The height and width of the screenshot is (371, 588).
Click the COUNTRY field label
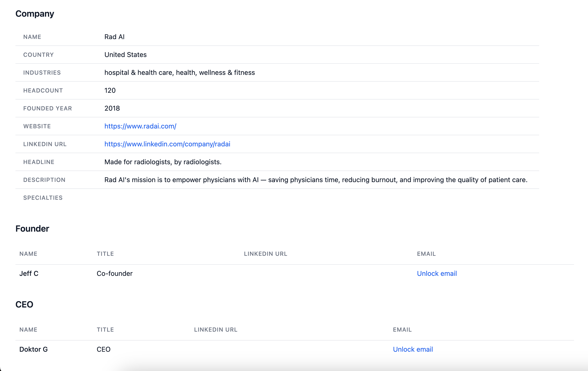tap(38, 55)
